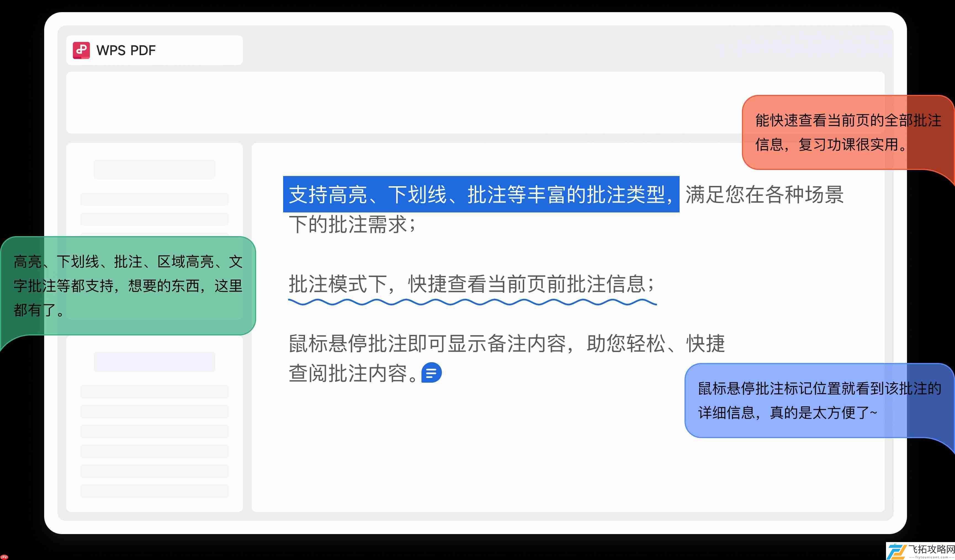Click the line '鼠标悬停批注即可显示备注内容'
Image resolution: width=955 pixels, height=560 pixels.
click(x=427, y=344)
